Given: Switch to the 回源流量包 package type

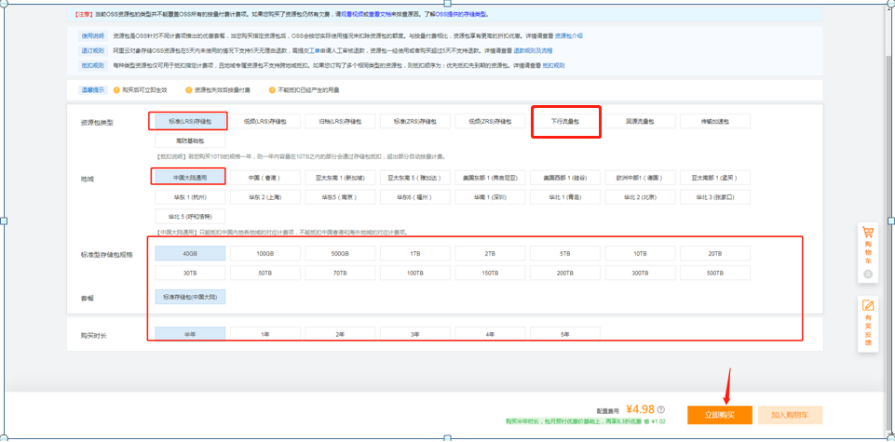Looking at the screenshot, I should pyautogui.click(x=640, y=121).
